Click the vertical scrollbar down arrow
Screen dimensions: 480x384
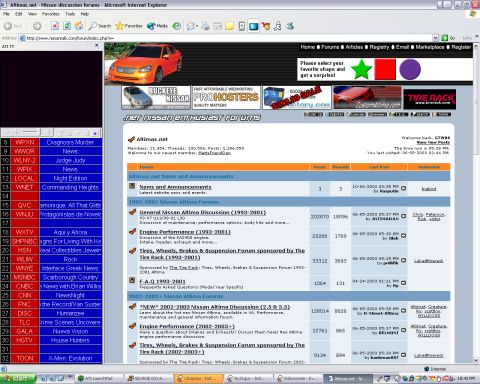[x=476, y=360]
